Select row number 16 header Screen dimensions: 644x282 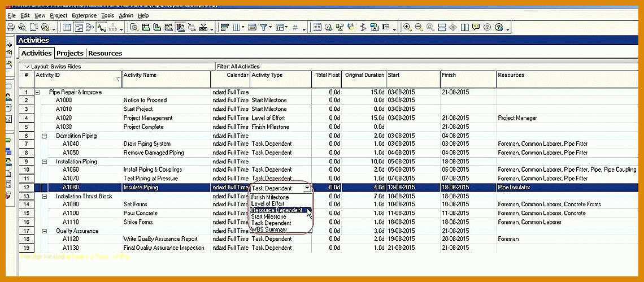[27, 222]
